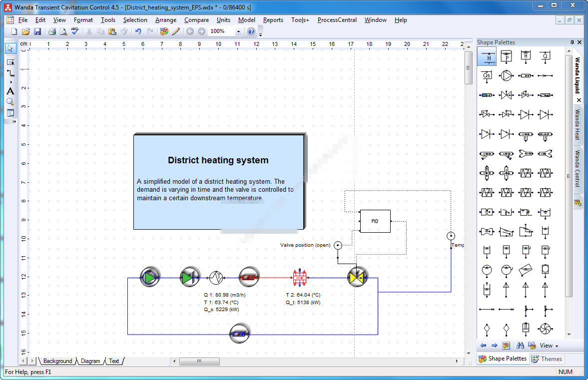
Task: Click the yellow control valve in diagram
Action: (356, 278)
